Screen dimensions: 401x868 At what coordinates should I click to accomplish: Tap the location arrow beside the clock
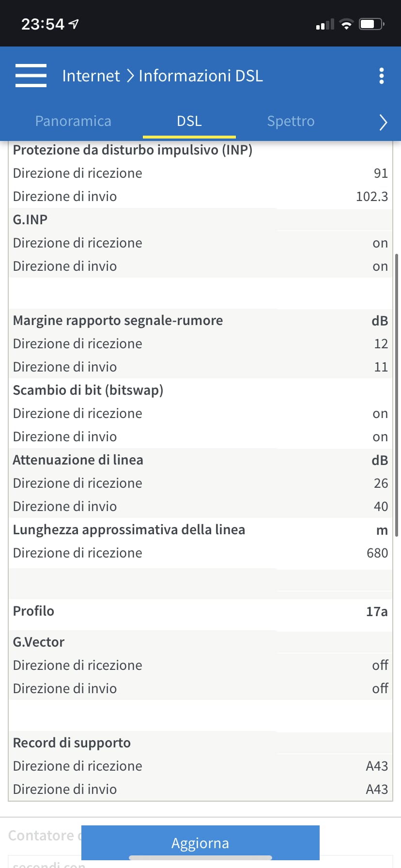74,24
